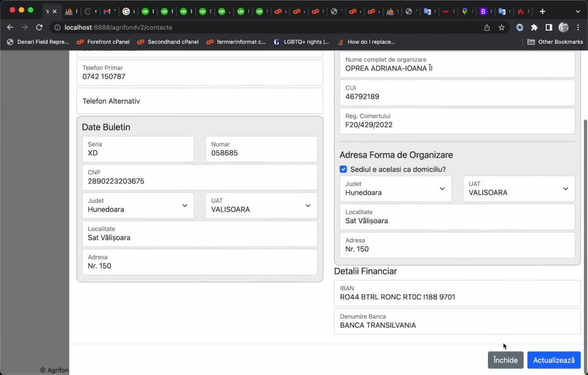Go back to the previous page
The width and height of the screenshot is (588, 375).
click(x=10, y=28)
